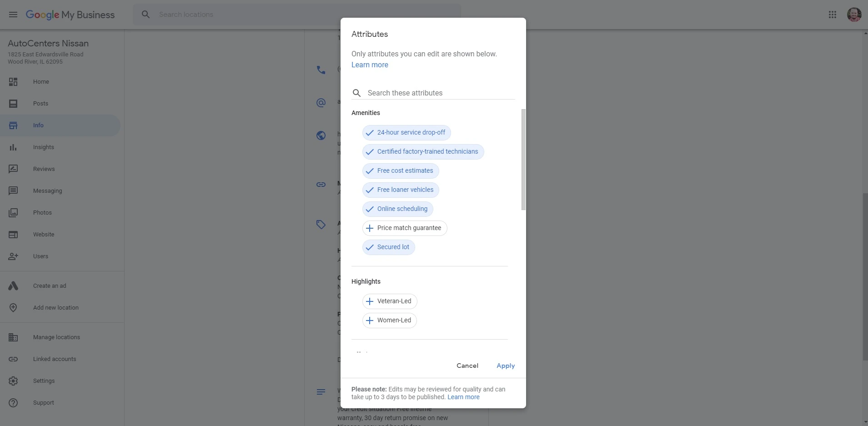Screen dimensions: 868x426
Task: Go to the Photos menu item
Action: (42, 213)
